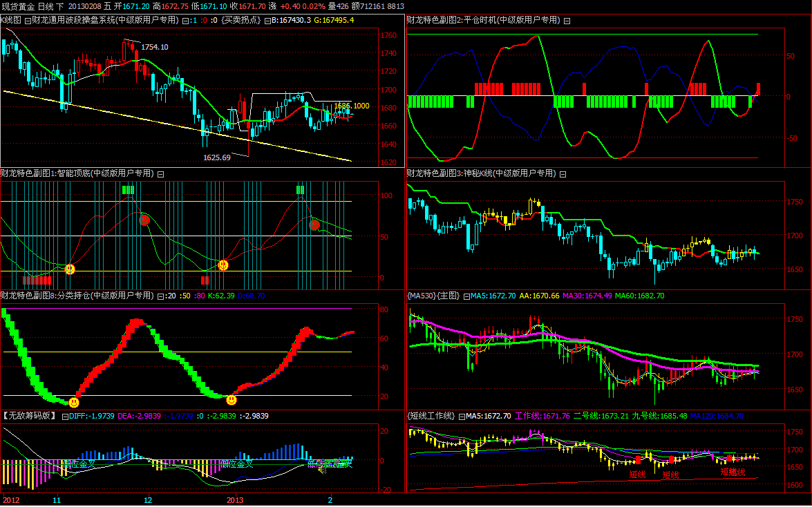
Task: Click the smiley face under the 1754.10 peak
Action: 144,220
